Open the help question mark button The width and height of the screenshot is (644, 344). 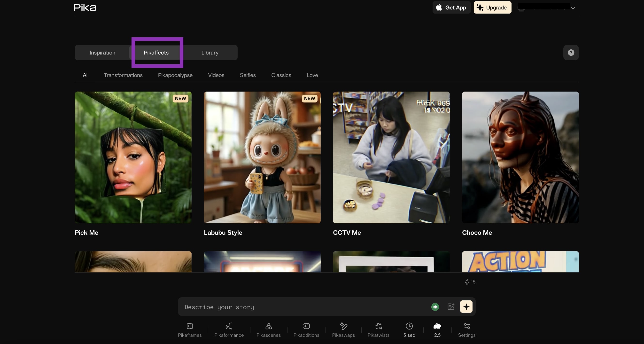click(571, 53)
